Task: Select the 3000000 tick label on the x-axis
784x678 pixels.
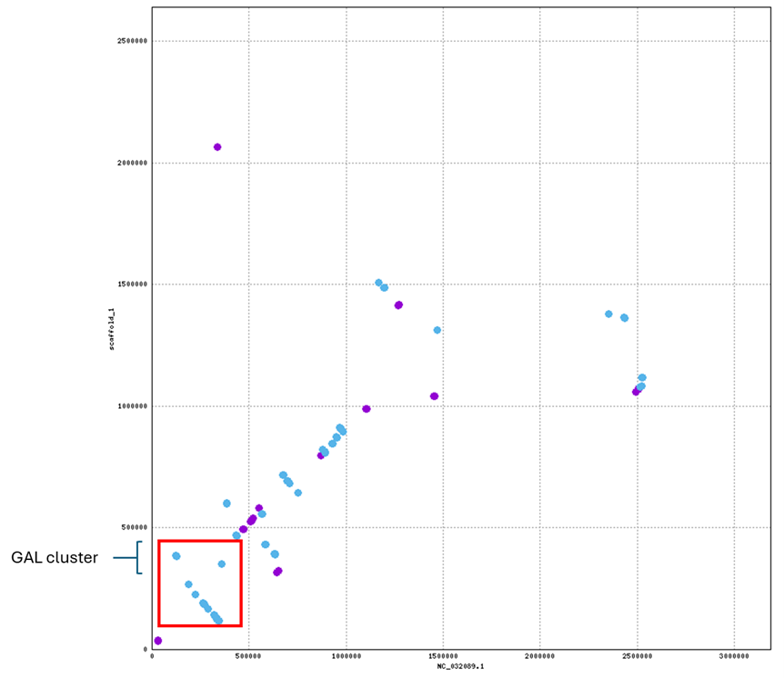Action: (x=735, y=654)
